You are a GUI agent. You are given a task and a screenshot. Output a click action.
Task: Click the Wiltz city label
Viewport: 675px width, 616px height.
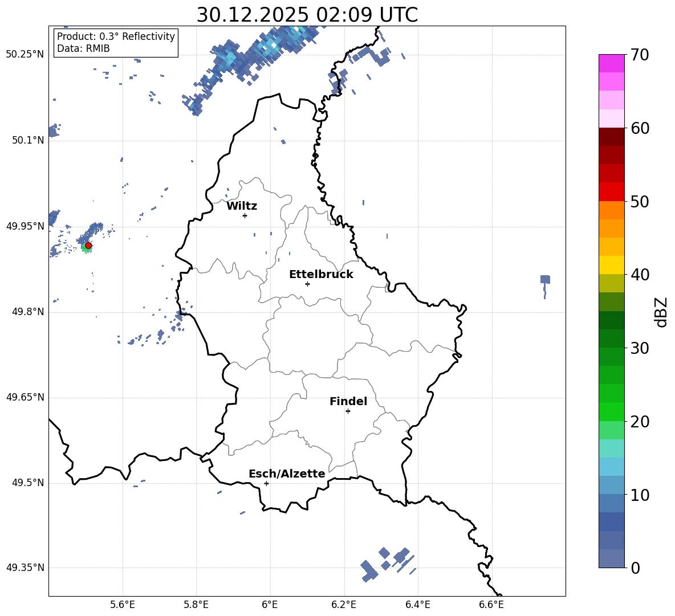[x=242, y=206]
